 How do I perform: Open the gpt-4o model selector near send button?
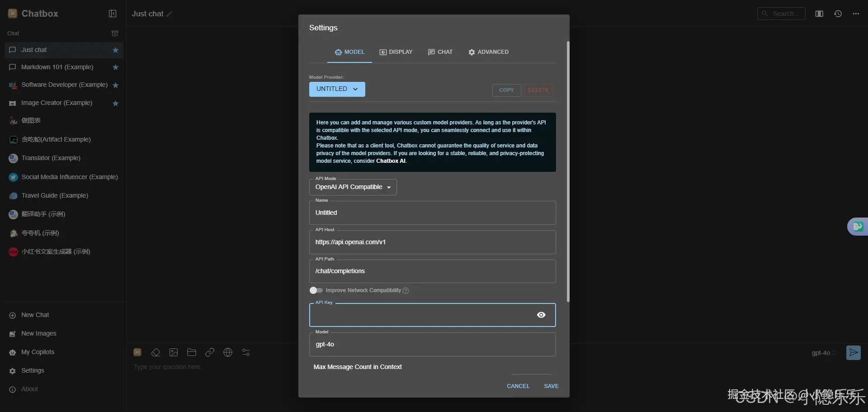click(x=824, y=353)
